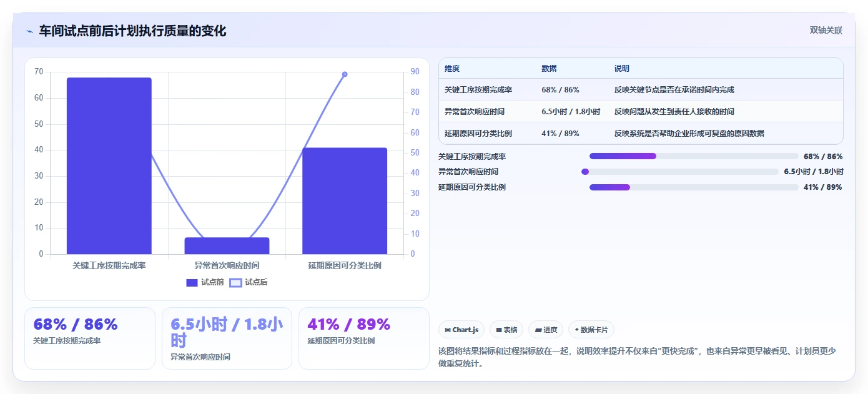Click table row label 延期原因可分类比例
This screenshot has height=394, width=868.
pyautogui.click(x=478, y=134)
